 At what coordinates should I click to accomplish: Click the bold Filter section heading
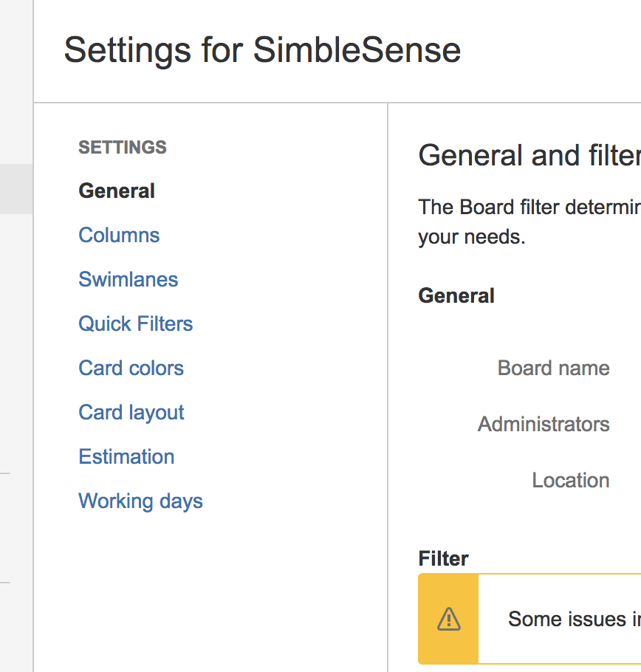pos(443,559)
